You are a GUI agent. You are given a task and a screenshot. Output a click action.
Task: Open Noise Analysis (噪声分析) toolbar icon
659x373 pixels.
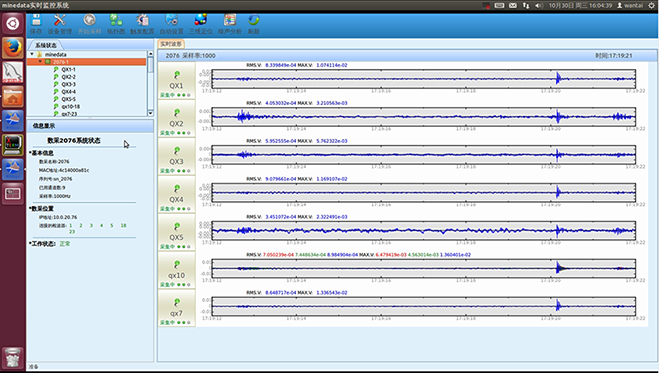click(229, 24)
